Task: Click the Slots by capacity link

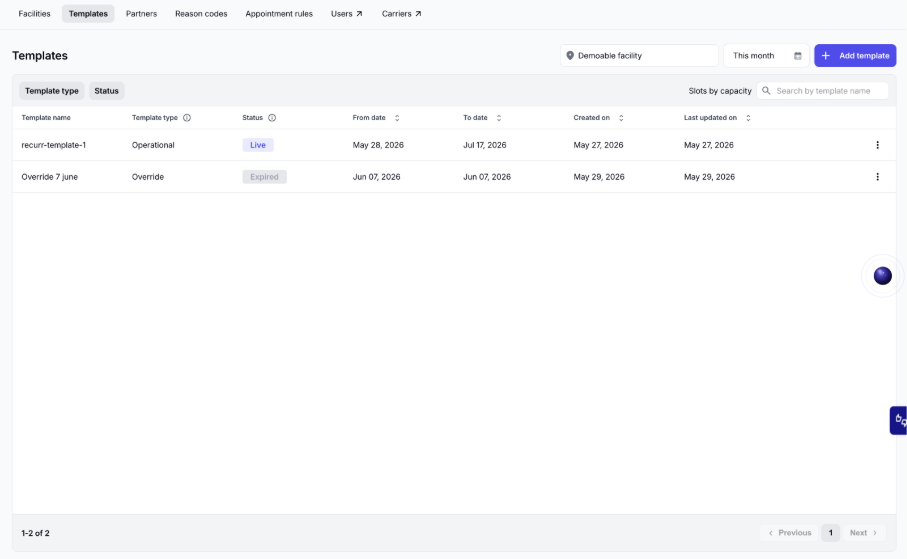Action: coord(720,91)
